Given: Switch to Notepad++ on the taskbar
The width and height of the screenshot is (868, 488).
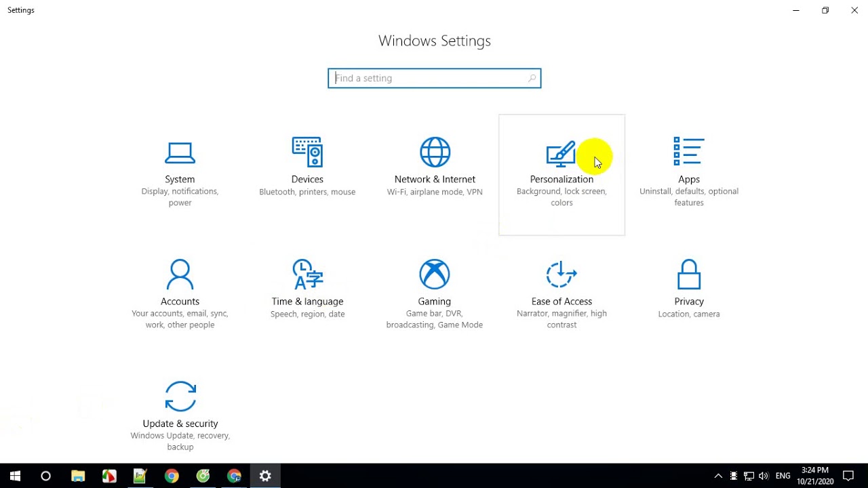Looking at the screenshot, I should coord(140,476).
